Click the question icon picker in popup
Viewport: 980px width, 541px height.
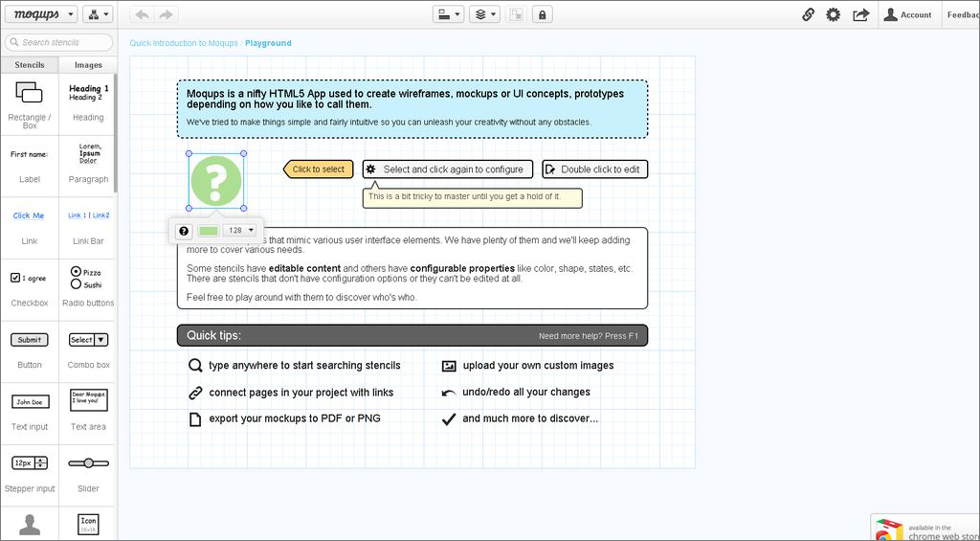183,230
